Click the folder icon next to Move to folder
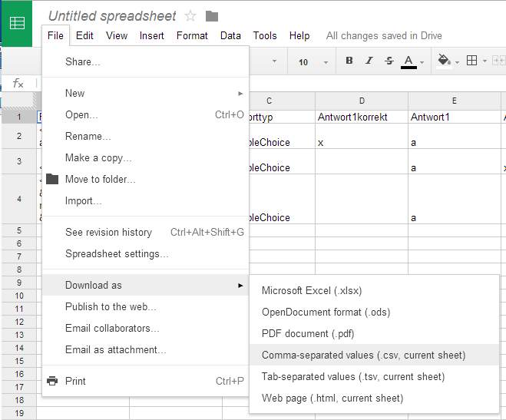 (x=52, y=179)
